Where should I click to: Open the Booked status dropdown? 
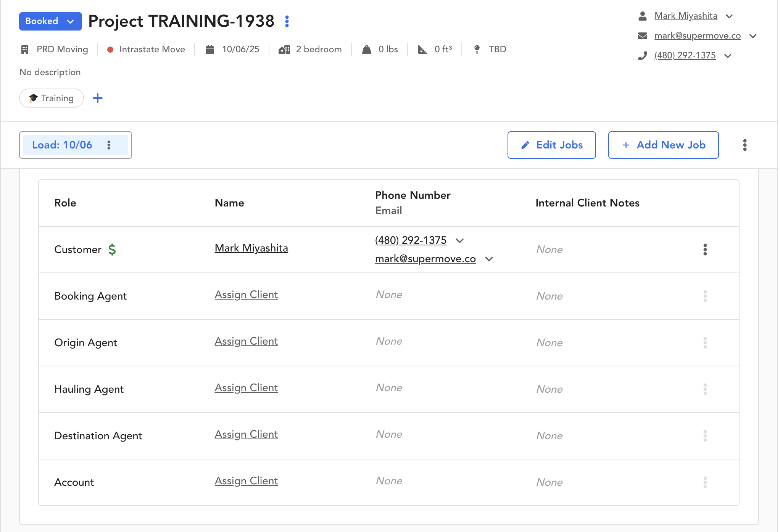click(50, 21)
